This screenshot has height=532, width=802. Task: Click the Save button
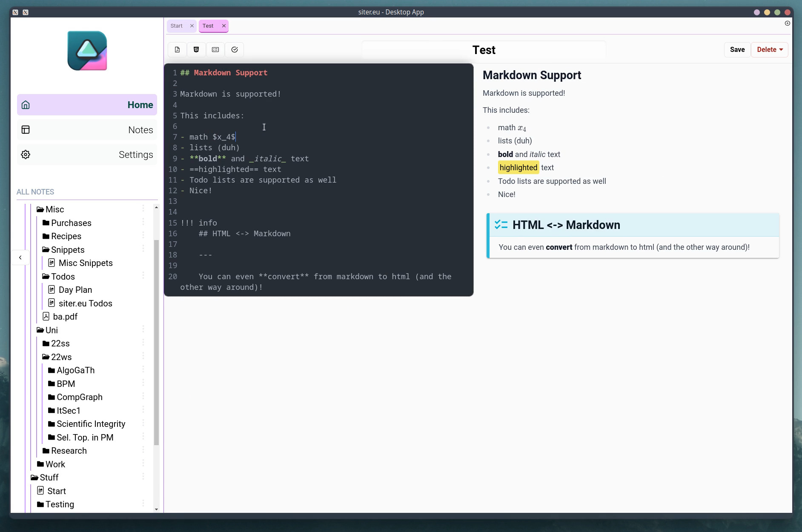pos(737,49)
